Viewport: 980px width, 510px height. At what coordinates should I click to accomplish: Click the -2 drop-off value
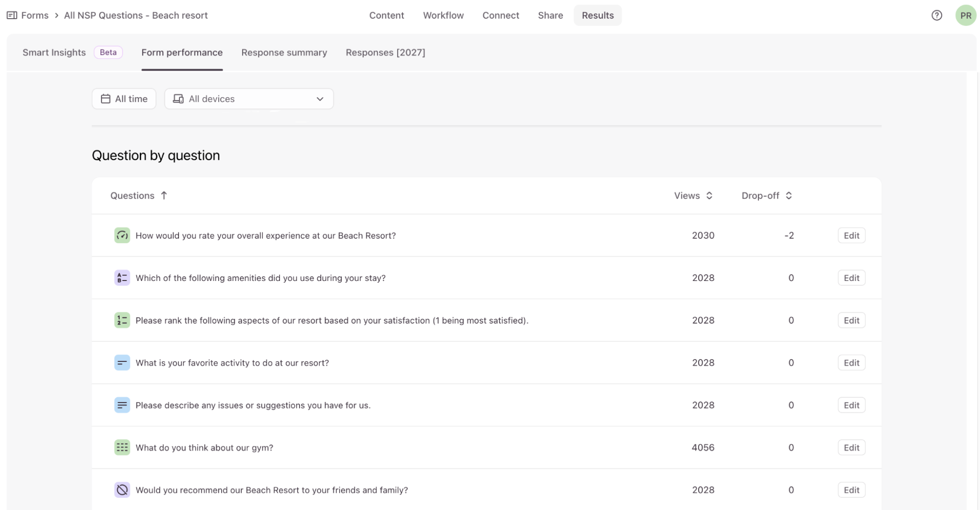789,235
